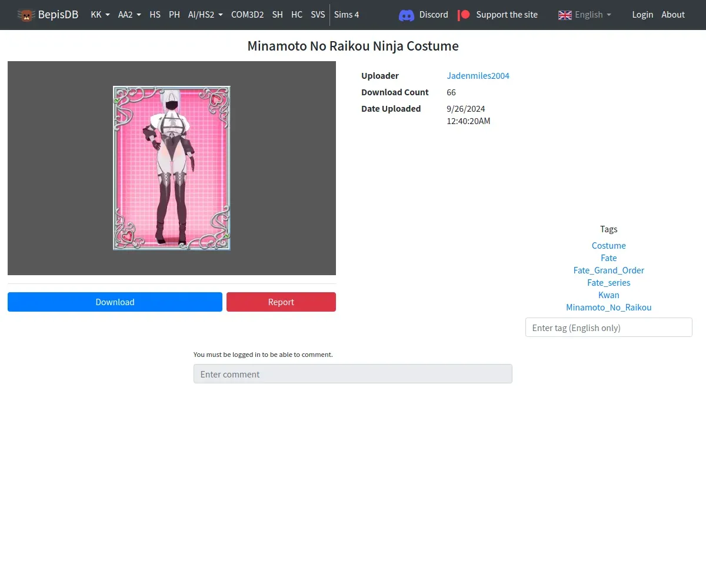Click the Login link
The height and width of the screenshot is (588, 706).
[642, 15]
